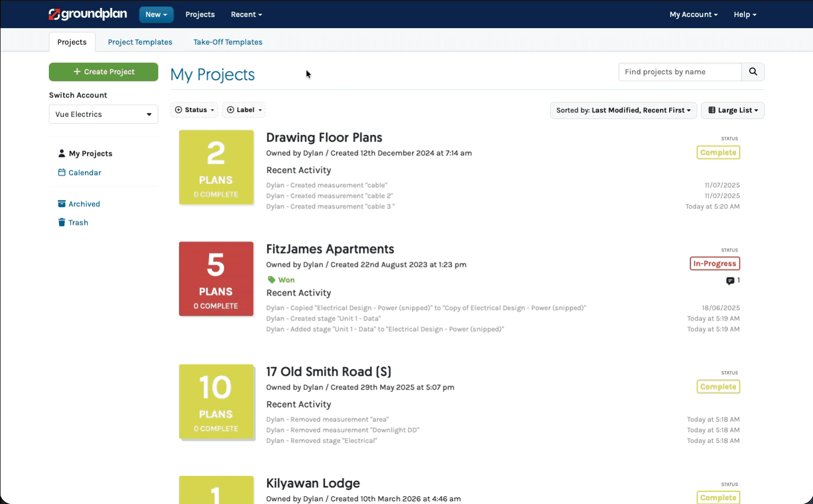Focus the Find projects by name field

[680, 72]
